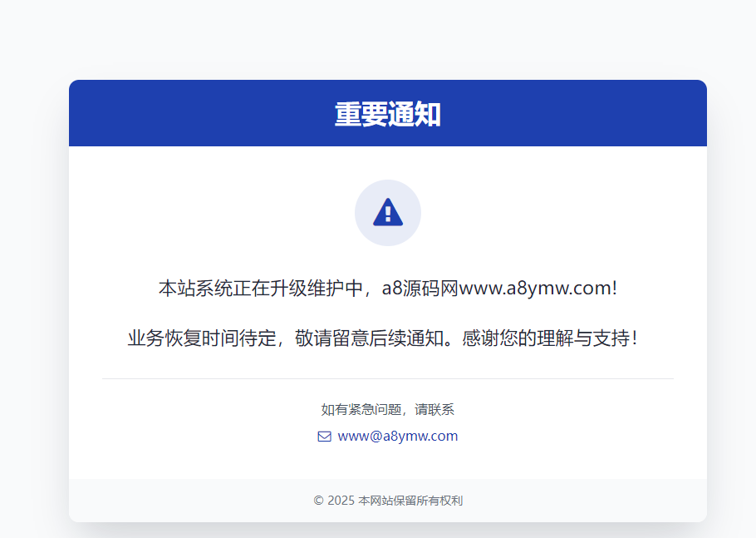Click the 如有紧急问题，请联系 text
This screenshot has height=538, width=756.
point(388,410)
